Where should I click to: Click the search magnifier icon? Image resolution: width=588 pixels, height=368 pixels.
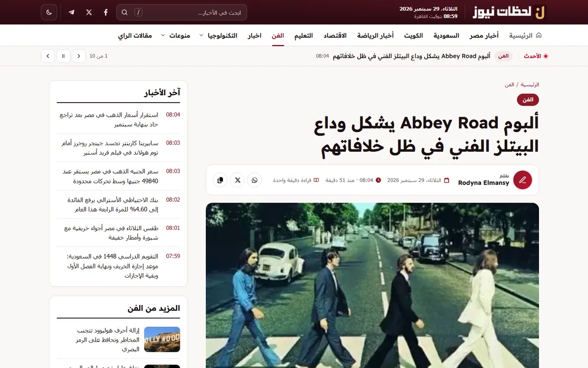point(124,12)
